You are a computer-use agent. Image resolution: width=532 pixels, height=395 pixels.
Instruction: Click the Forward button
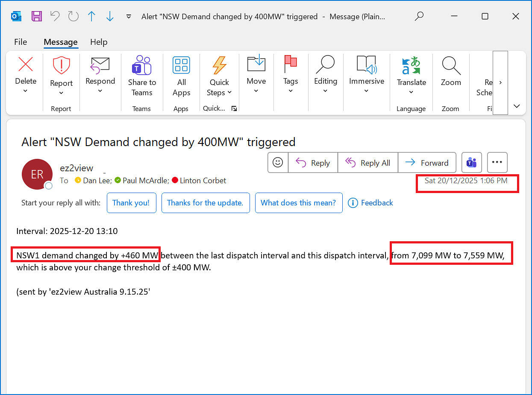(426, 163)
